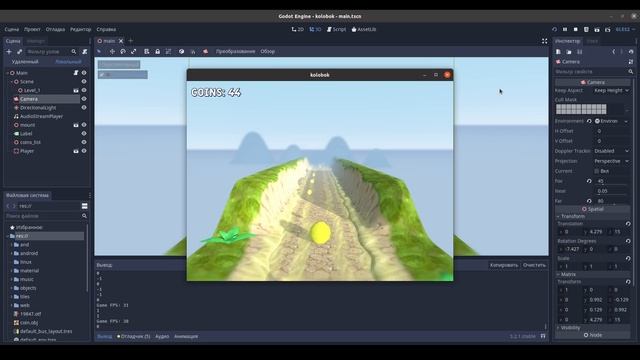Screen dimensions: 640x360
Task: Toggle local space globe icon in viewport toolbar
Action: [x=181, y=51]
